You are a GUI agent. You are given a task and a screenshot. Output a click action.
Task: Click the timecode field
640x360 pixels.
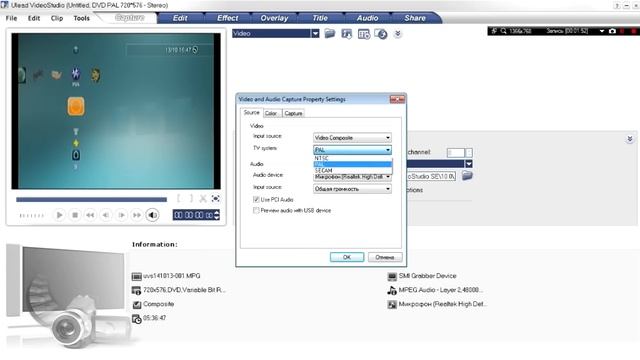tap(193, 215)
